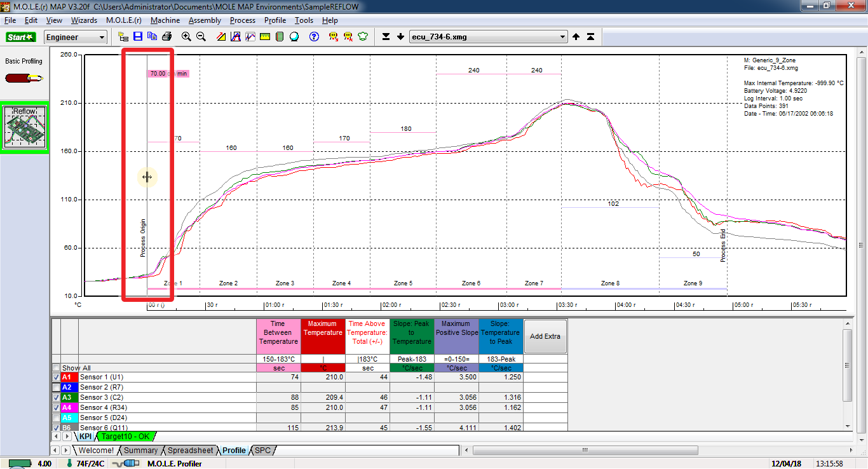
Task: Click the jump-to-last data run arrow
Action: pos(386,37)
